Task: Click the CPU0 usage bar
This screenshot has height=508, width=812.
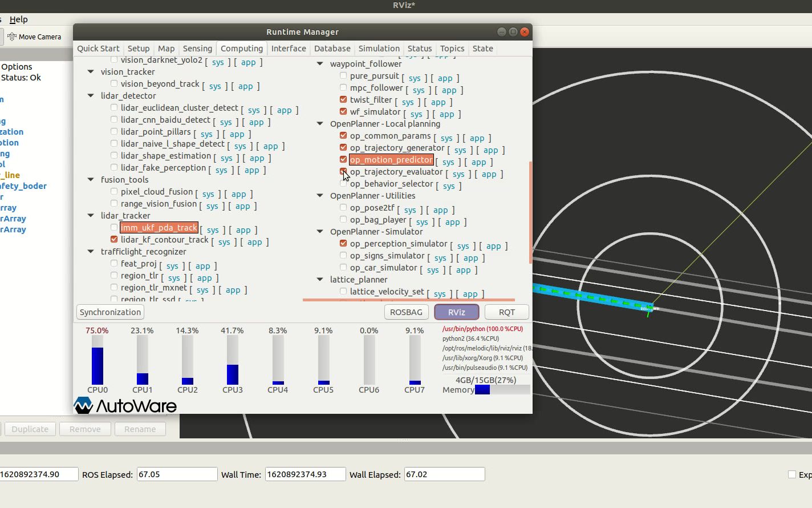Action: click(97, 360)
